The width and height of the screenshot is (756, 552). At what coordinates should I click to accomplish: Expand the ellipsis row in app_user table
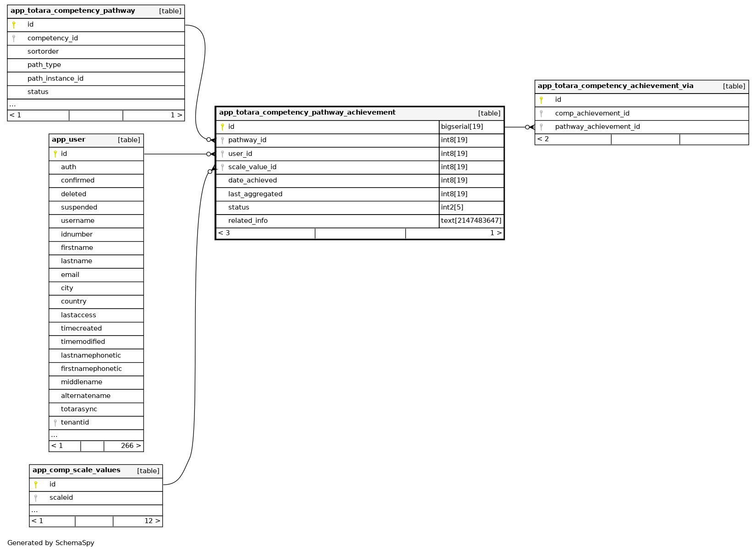(x=55, y=435)
